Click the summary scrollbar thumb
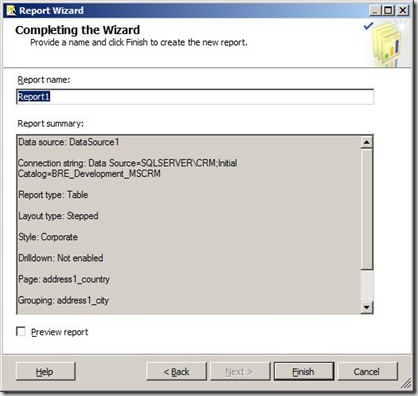418x396 pixels. [367, 209]
